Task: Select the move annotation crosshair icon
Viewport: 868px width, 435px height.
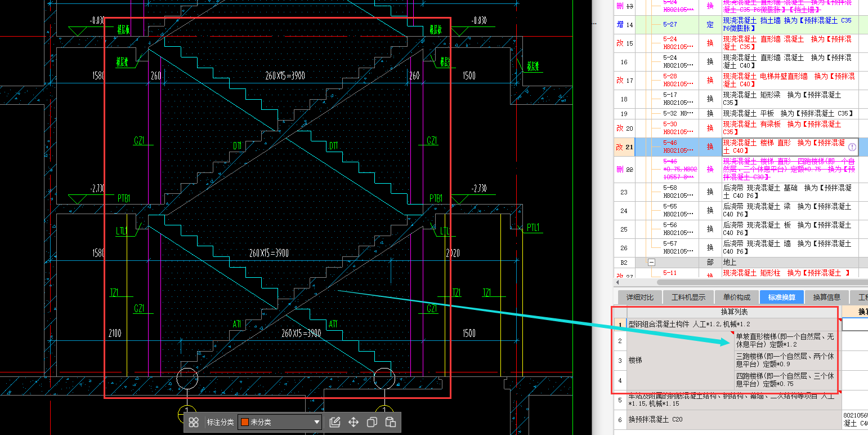Action: (x=354, y=422)
